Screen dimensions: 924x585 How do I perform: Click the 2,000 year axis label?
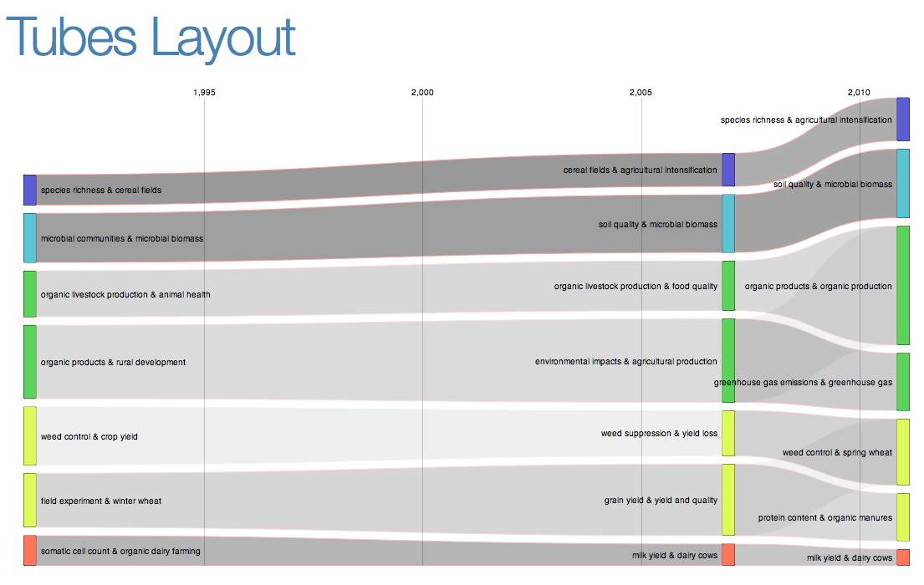pos(422,92)
